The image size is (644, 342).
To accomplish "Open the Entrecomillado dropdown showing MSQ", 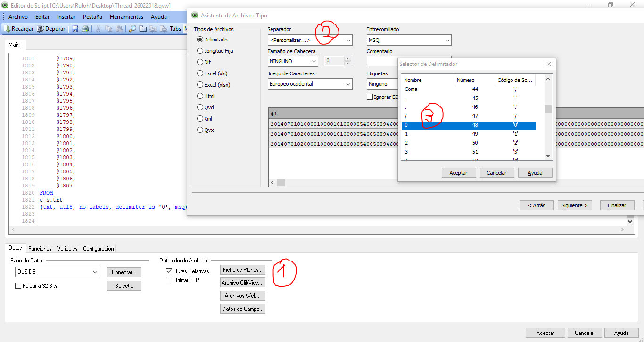I will pyautogui.click(x=409, y=41).
